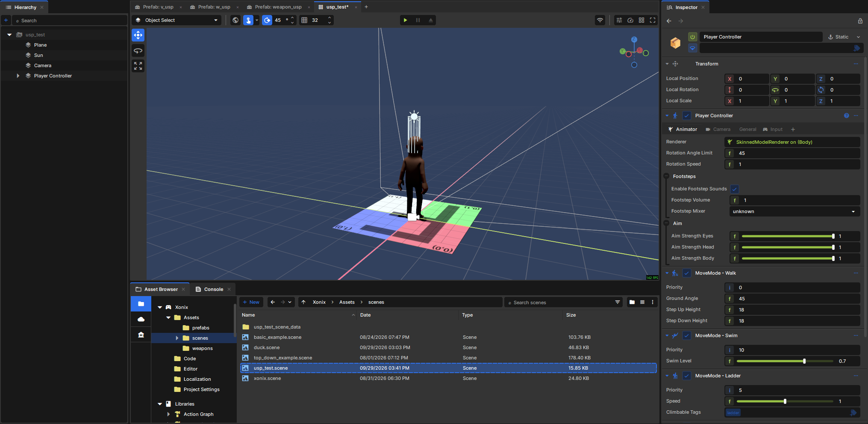The height and width of the screenshot is (424, 868).
Task: Toggle the Player Controller component checkbox
Action: click(686, 116)
